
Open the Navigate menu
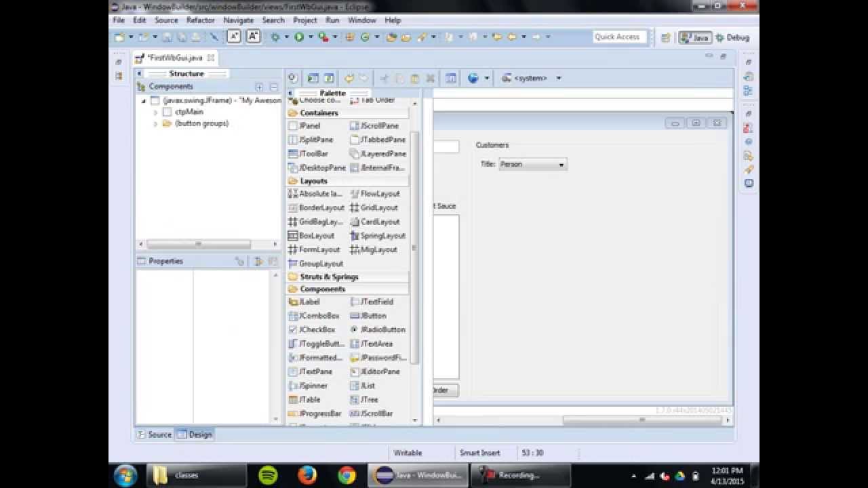(239, 20)
